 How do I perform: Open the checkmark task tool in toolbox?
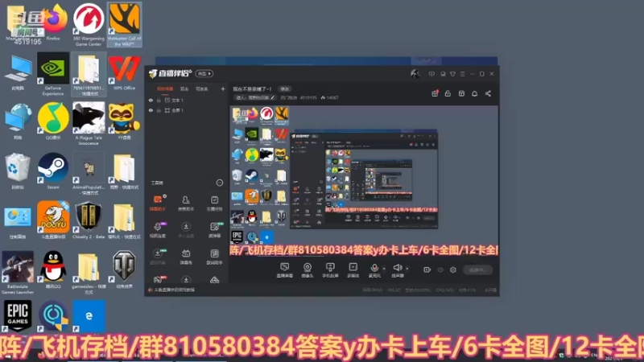tap(214, 203)
